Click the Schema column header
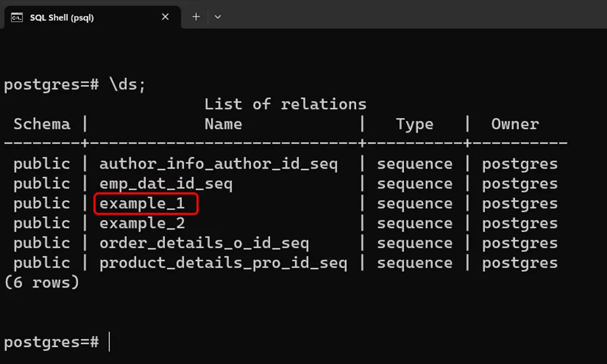This screenshot has width=607, height=364. (42, 124)
